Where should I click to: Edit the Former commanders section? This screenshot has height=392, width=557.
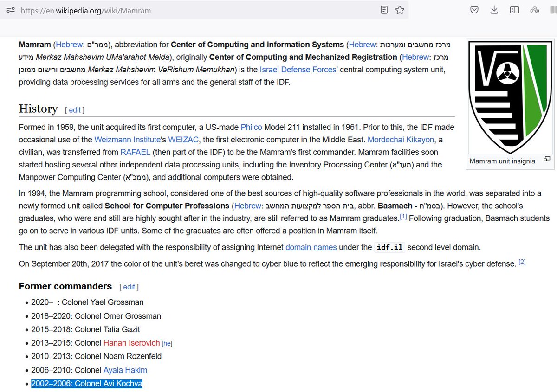point(129,287)
